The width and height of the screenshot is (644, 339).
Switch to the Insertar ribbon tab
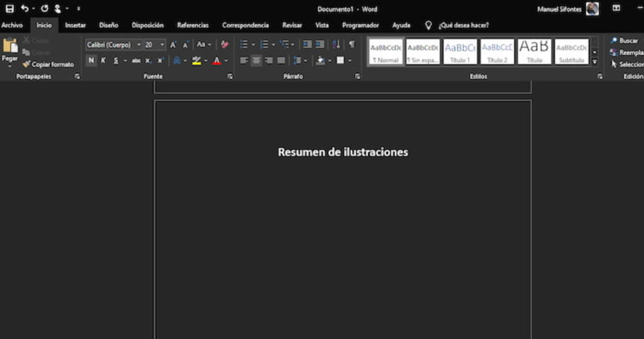(75, 25)
